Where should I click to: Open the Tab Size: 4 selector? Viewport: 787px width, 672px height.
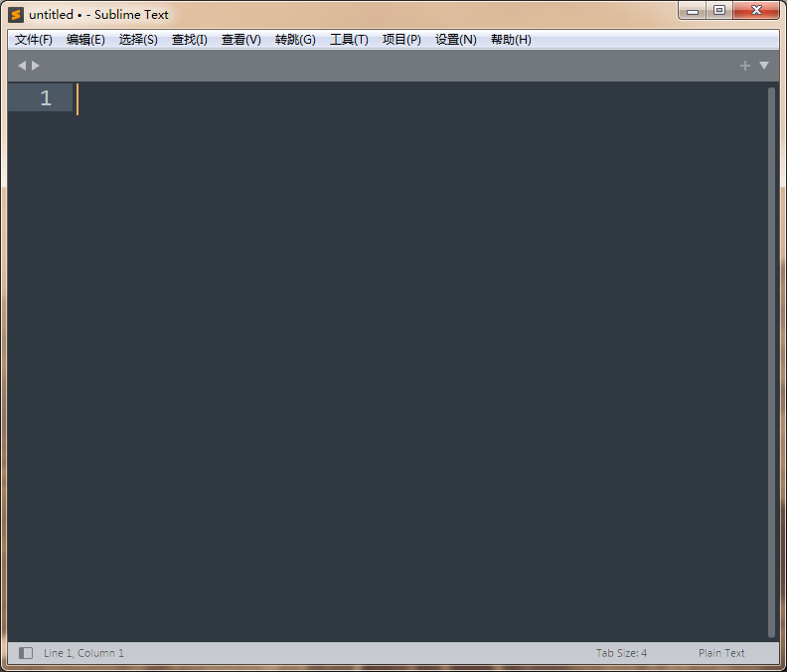[621, 653]
